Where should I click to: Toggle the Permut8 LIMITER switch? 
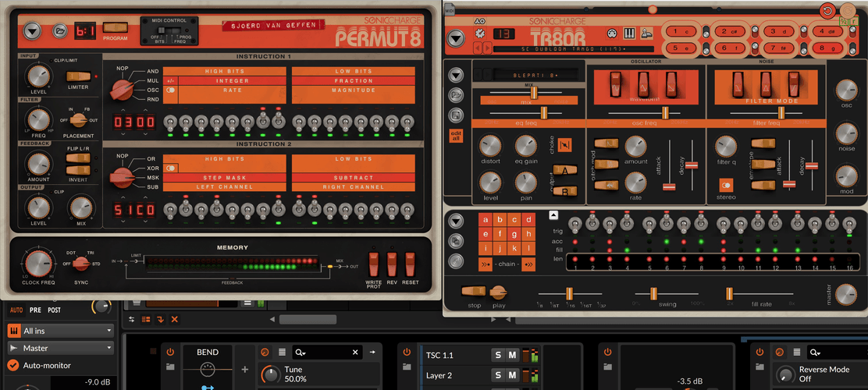click(77, 76)
